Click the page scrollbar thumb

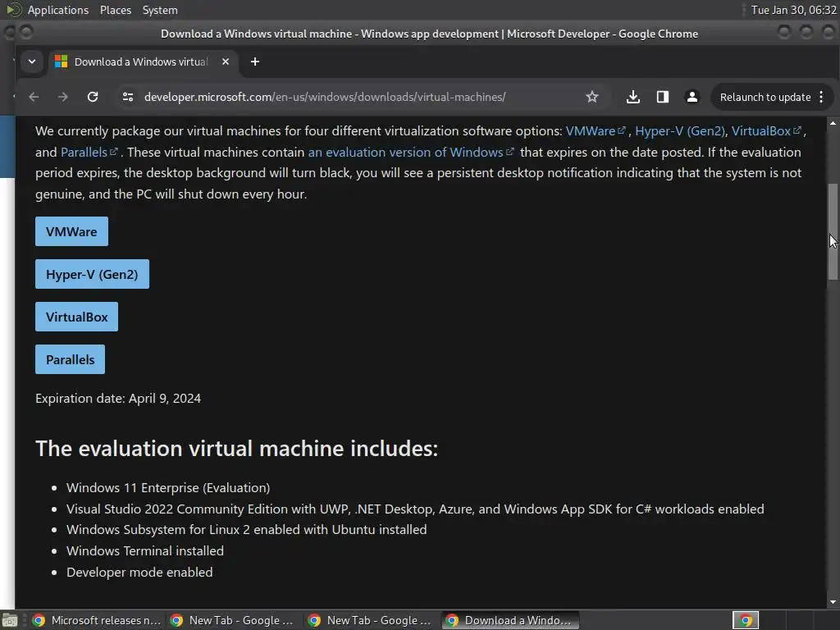click(833, 231)
